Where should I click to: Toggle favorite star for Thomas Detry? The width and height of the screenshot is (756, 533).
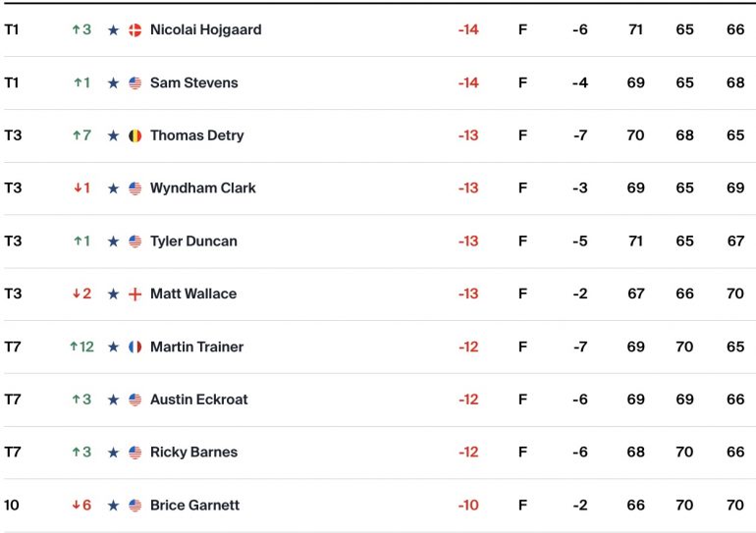(113, 135)
